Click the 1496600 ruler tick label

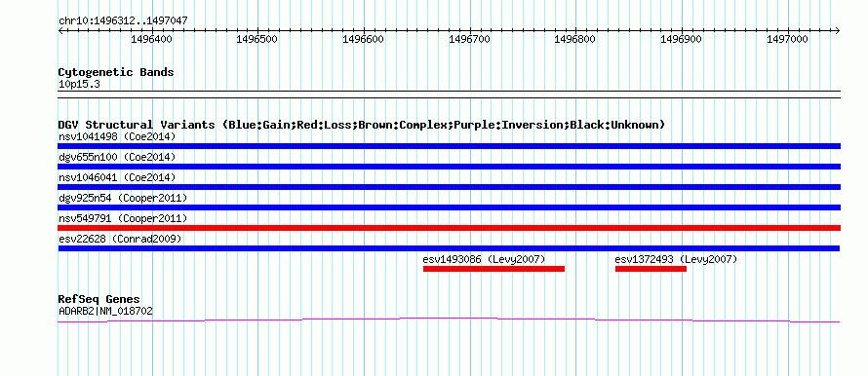(363, 39)
